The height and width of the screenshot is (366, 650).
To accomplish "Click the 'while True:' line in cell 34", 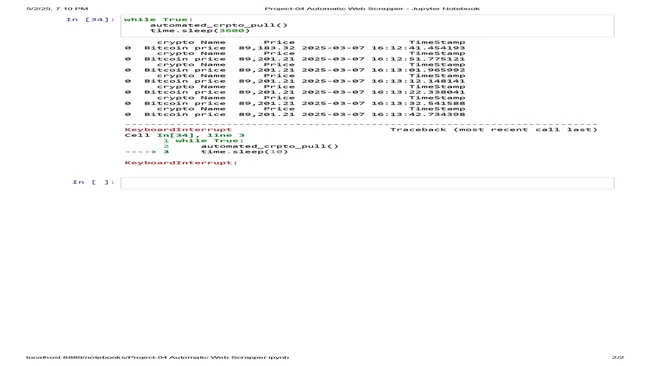I will (159, 19).
